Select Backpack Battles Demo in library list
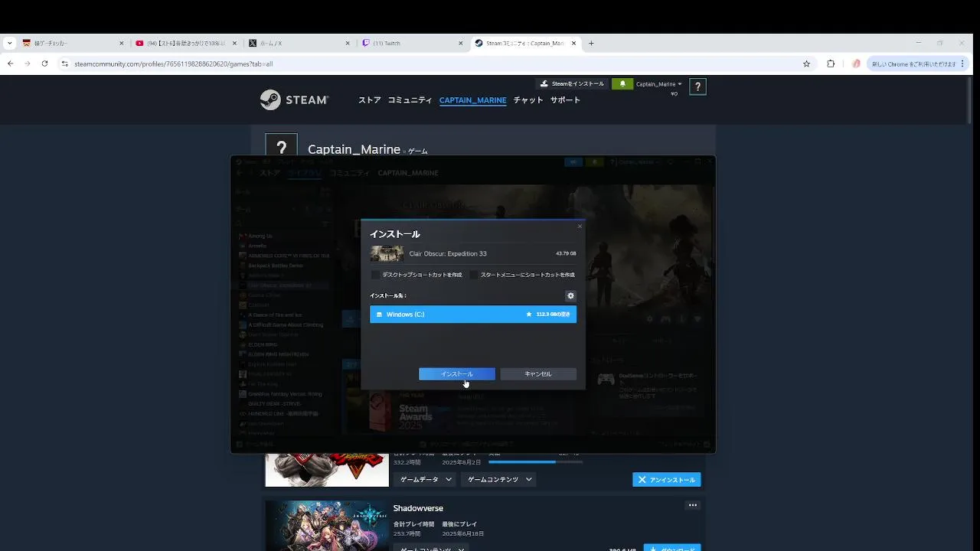The image size is (980, 551). [275, 266]
